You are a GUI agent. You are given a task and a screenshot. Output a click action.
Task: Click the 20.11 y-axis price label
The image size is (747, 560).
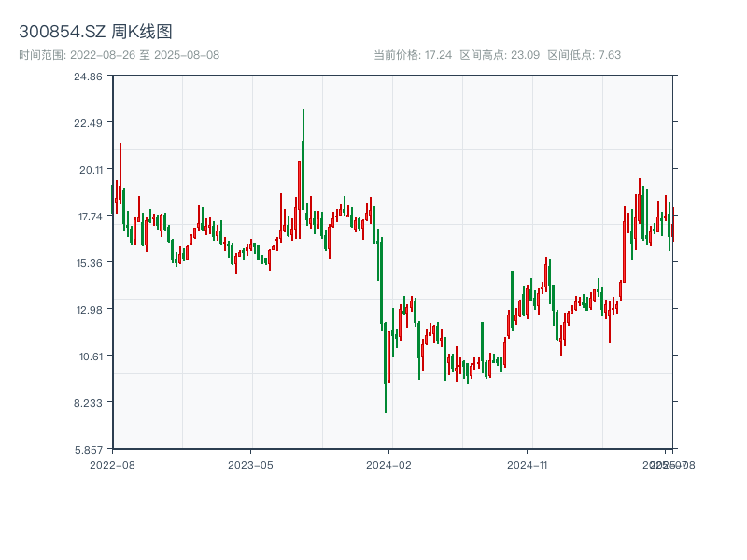89,170
